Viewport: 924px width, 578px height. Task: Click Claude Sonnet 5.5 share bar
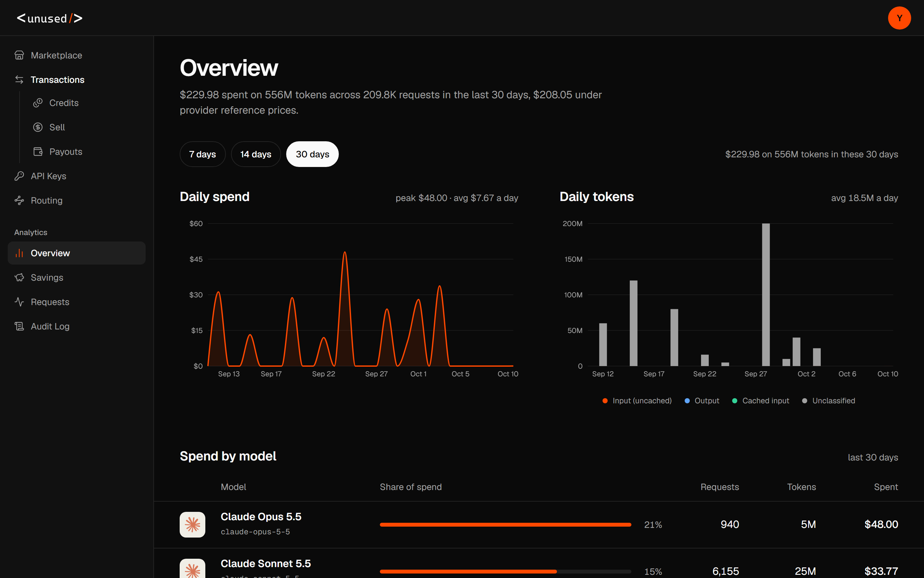click(506, 572)
